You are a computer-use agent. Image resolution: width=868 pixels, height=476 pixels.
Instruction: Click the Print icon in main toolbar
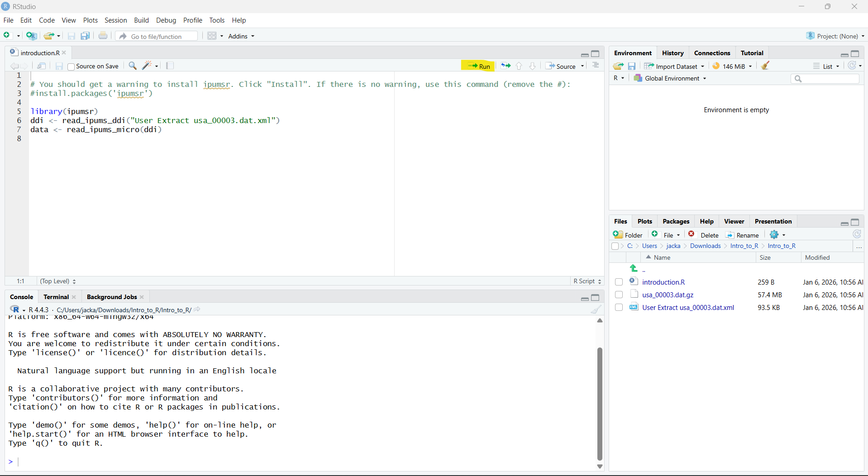click(x=103, y=36)
